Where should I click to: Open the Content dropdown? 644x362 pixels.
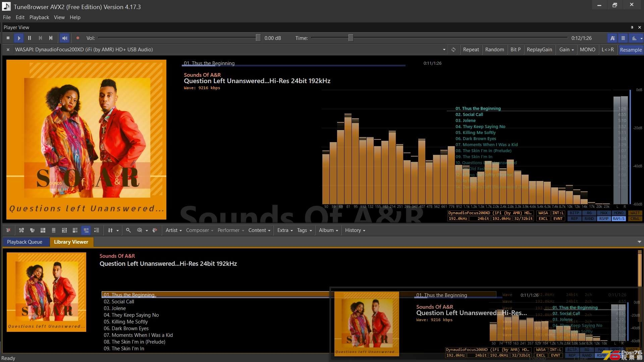click(259, 230)
